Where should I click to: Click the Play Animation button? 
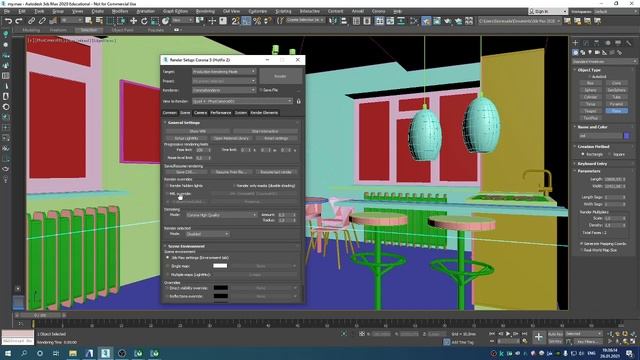(508, 333)
